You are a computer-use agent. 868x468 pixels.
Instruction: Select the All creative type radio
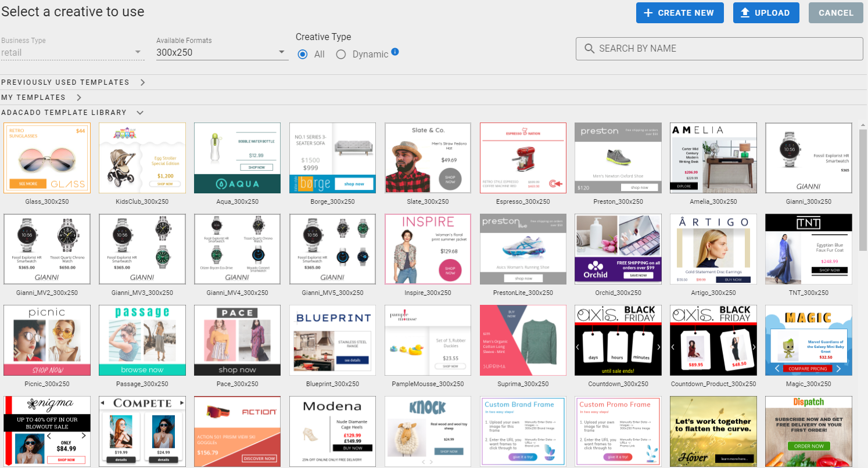click(302, 54)
